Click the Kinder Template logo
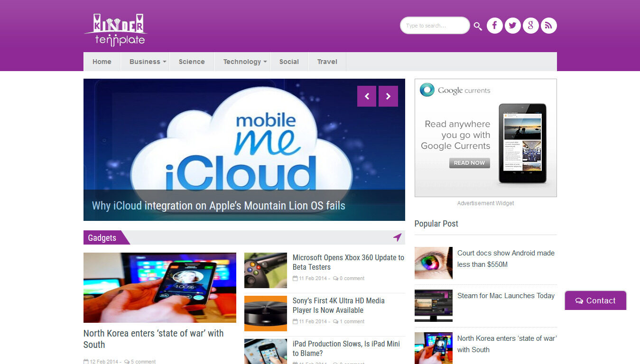The image size is (640, 364). [x=116, y=30]
